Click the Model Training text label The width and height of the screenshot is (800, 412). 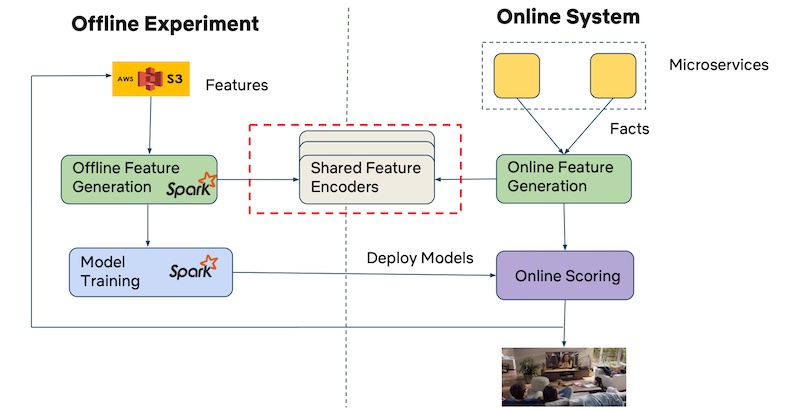click(111, 271)
